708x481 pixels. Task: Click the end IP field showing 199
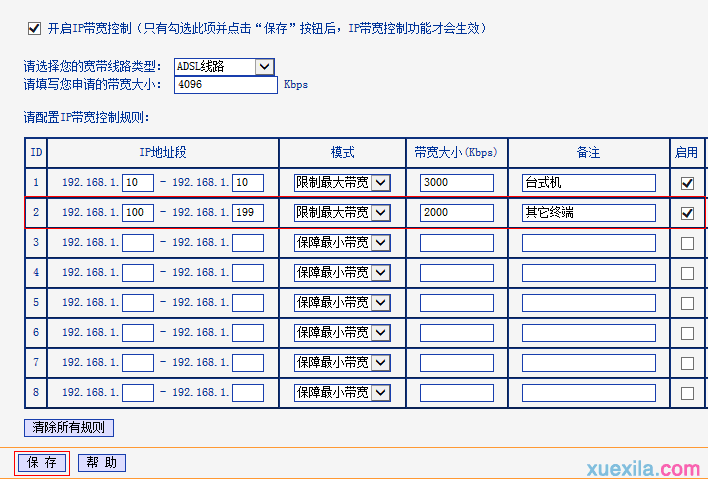(248, 212)
